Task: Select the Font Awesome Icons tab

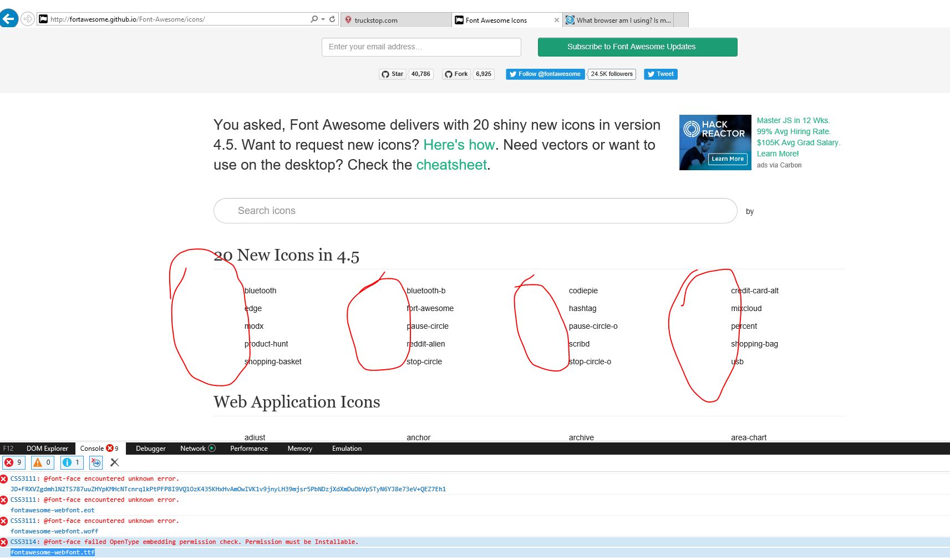Action: [502, 20]
